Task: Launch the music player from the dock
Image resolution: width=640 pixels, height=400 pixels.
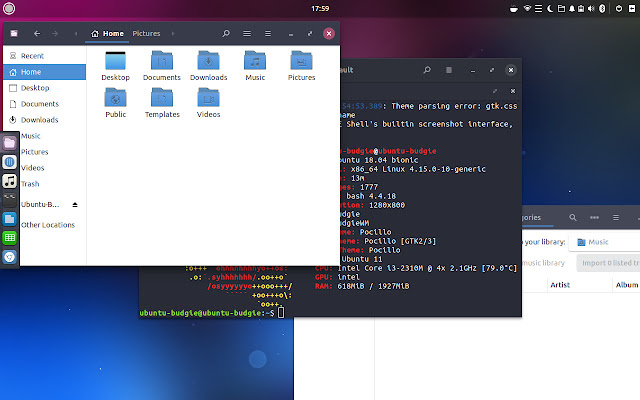Action: click(9, 181)
